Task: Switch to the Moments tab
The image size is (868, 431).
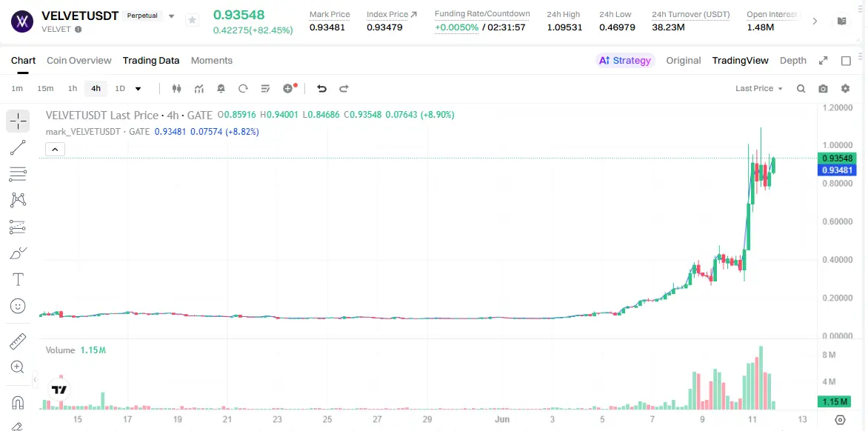Action: [212, 60]
